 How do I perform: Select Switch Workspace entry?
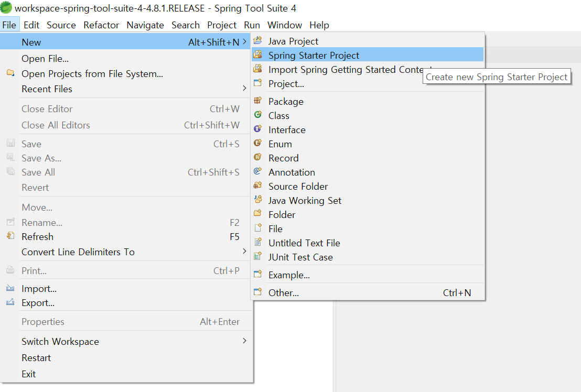click(x=126, y=341)
